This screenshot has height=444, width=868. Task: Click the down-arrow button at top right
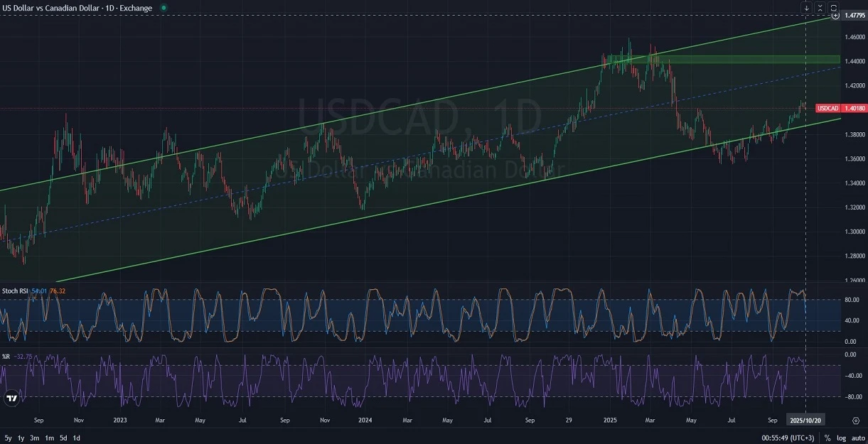(x=806, y=8)
